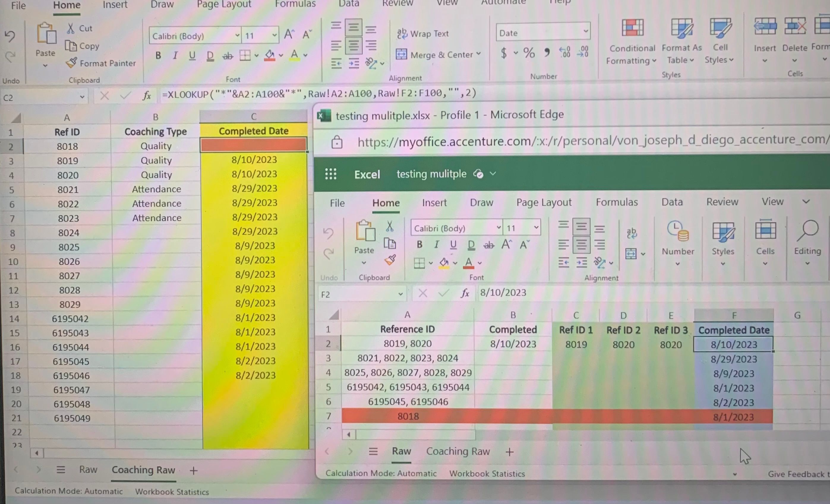Expand the Calibri (Body) font dropdown
The width and height of the screenshot is (830, 504).
[237, 35]
